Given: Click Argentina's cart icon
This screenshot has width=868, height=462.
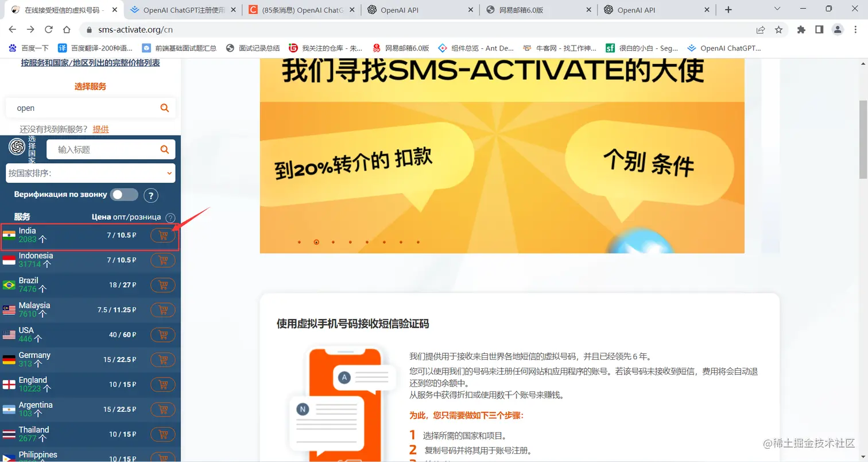Looking at the screenshot, I should click(x=163, y=409).
